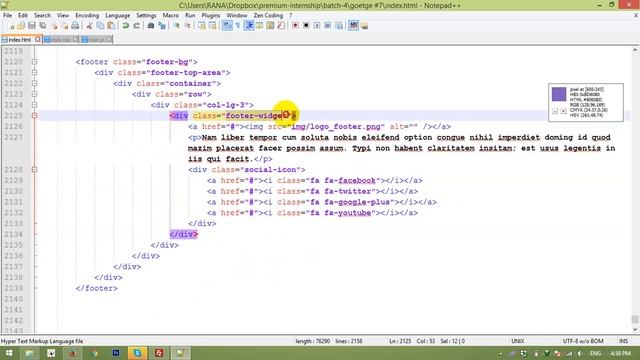Open the Plugins menu

[x=211, y=15]
